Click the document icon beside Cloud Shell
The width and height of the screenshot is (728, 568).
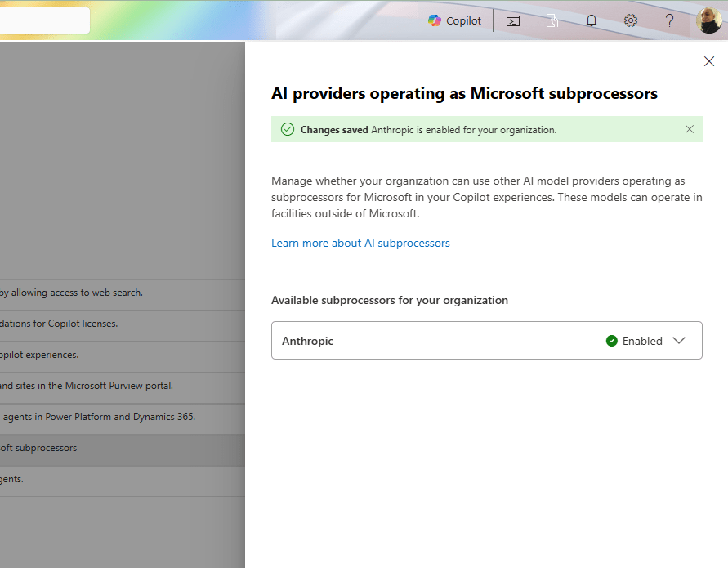tap(552, 20)
